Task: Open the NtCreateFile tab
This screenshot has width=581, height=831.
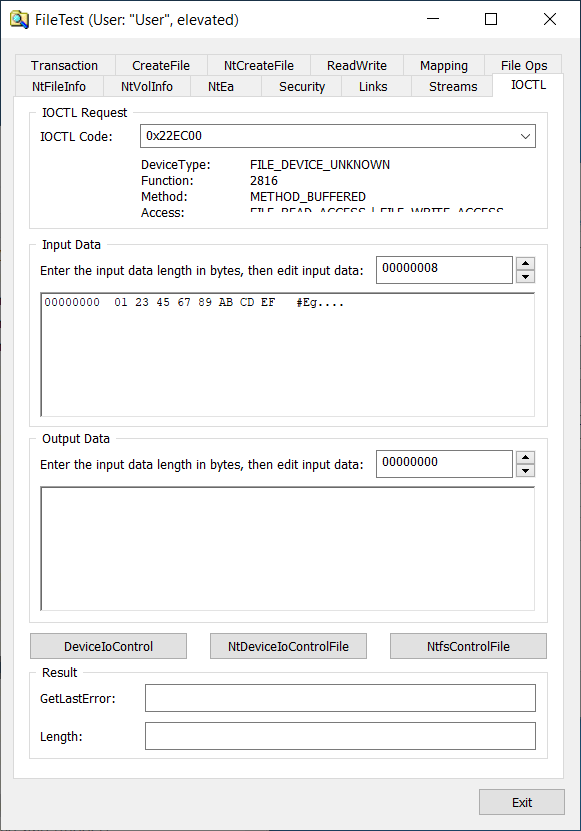Action: tap(259, 65)
